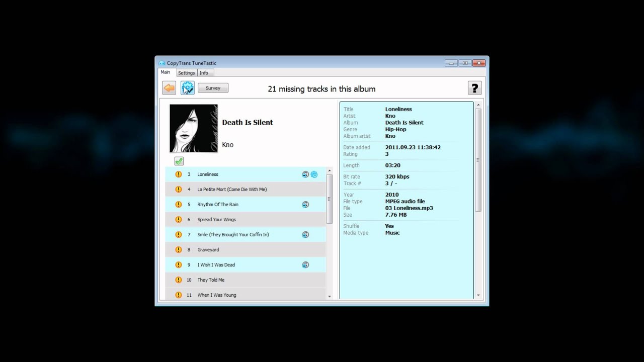Click the blue gear icon on Loneliness row
This screenshot has height=362, width=644.
tap(314, 174)
